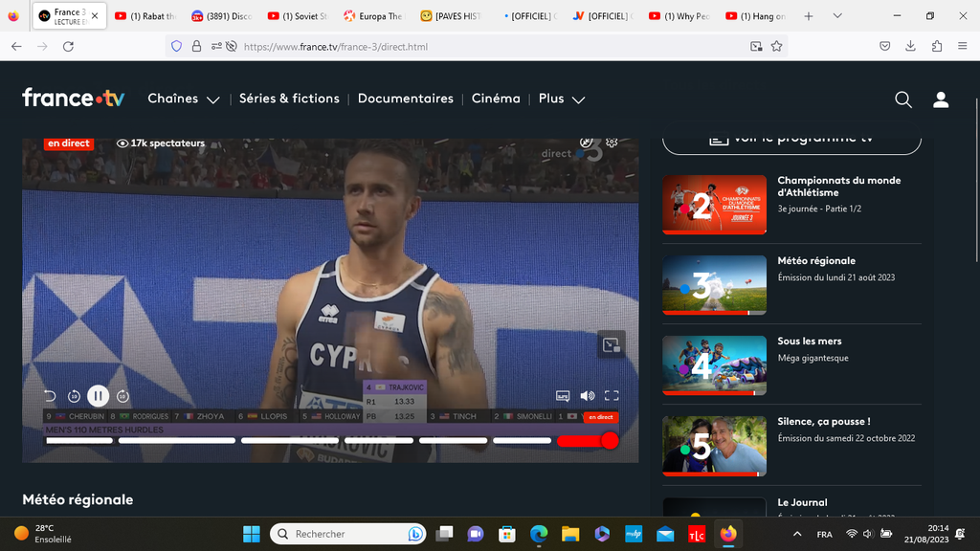The image size is (980, 551).
Task: Save page to Pocket
Action: (884, 46)
